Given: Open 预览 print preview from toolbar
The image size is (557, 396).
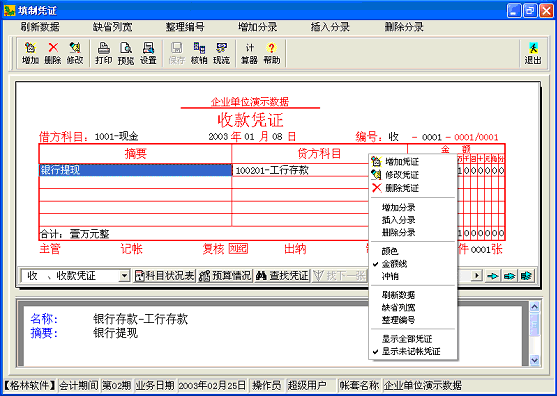Looking at the screenshot, I should pyautogui.click(x=126, y=53).
